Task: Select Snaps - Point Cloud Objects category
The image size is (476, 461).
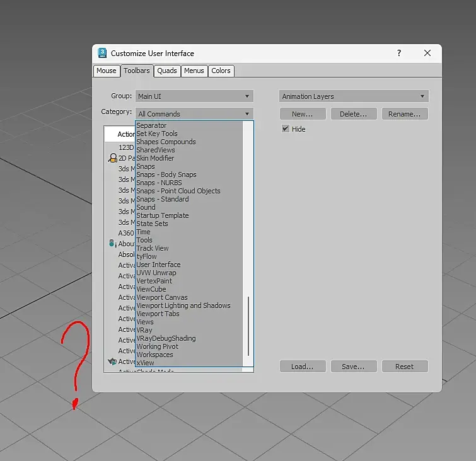Action: pos(189,191)
